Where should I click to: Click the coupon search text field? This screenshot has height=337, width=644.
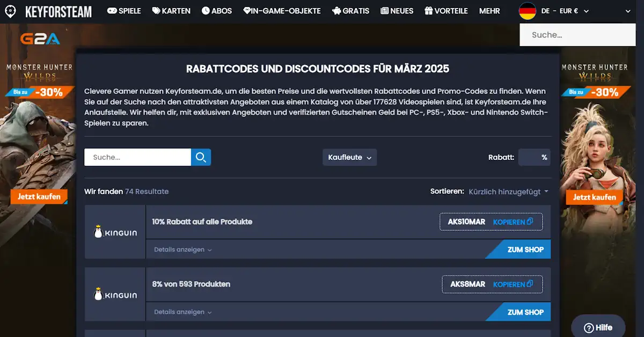(x=137, y=157)
